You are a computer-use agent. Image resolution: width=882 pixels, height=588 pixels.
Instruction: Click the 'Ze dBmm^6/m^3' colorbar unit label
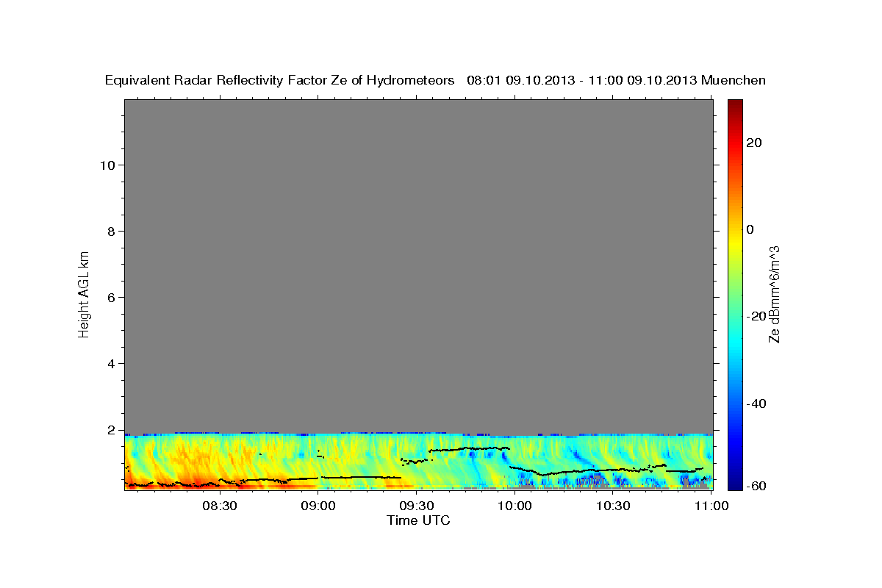pyautogui.click(x=774, y=294)
